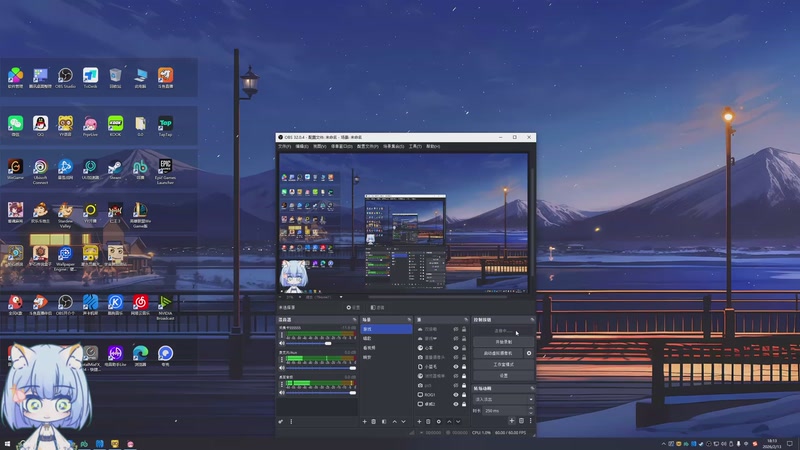Open transition properties three-dot menu

coord(531,420)
